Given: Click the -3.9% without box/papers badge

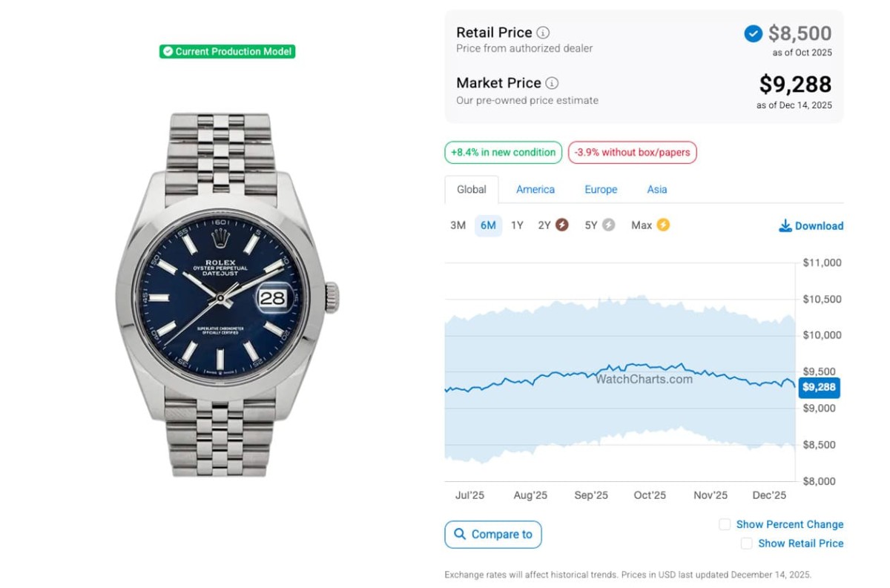Looking at the screenshot, I should tap(632, 153).
